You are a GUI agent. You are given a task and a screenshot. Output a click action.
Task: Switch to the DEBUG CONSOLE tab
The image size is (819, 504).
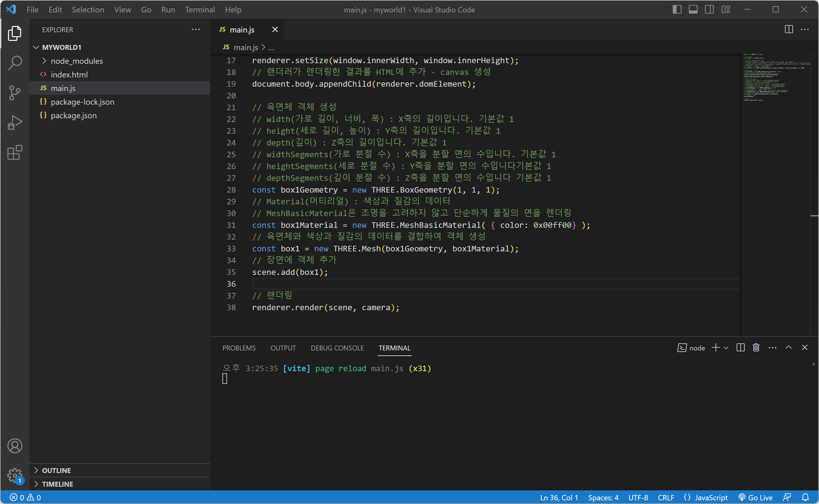coord(337,348)
